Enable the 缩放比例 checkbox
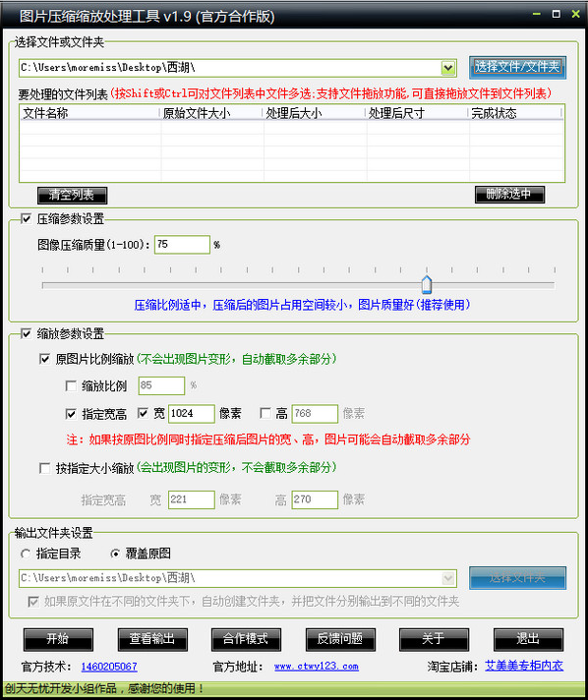588x700 pixels. point(71,385)
